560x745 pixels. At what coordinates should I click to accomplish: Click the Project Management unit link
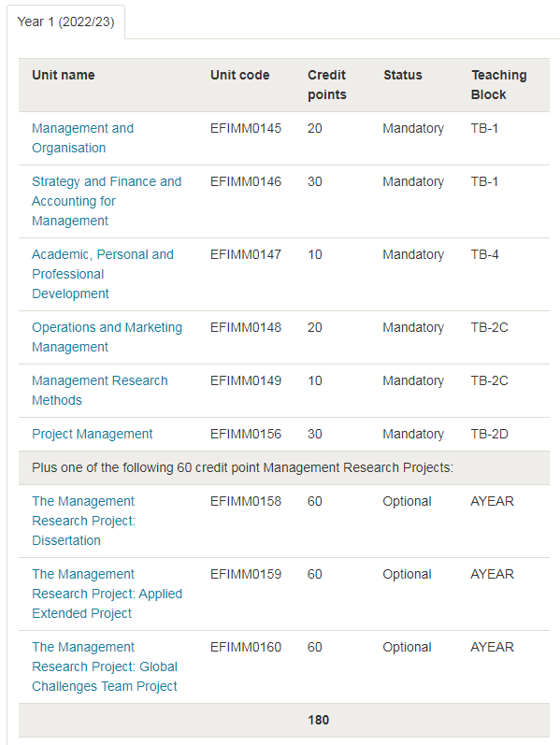tap(93, 435)
